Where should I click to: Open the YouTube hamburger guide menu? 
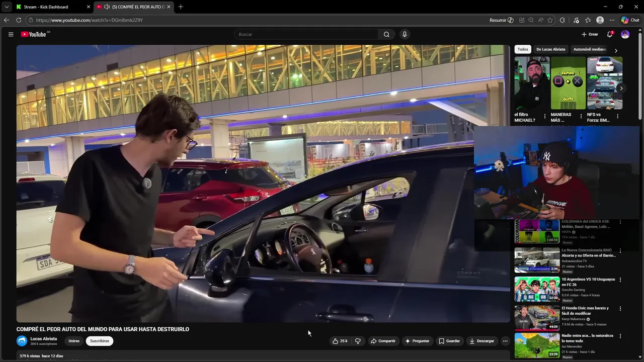(11, 34)
